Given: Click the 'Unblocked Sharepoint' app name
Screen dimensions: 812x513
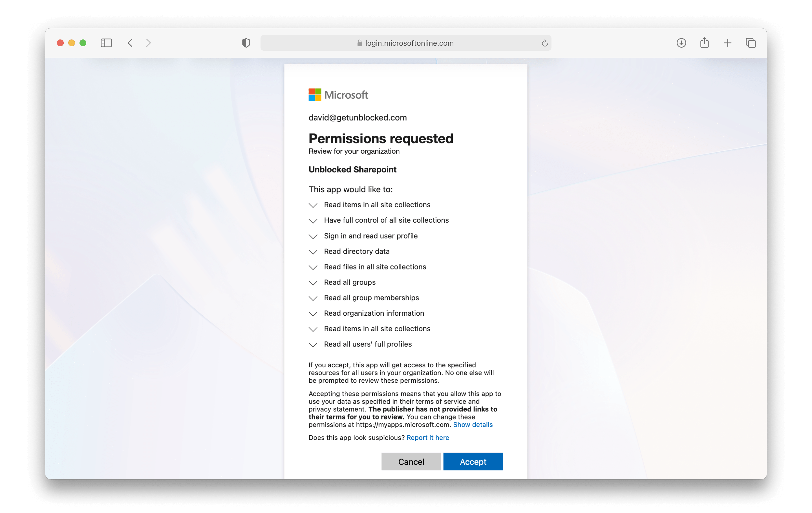Looking at the screenshot, I should (352, 169).
